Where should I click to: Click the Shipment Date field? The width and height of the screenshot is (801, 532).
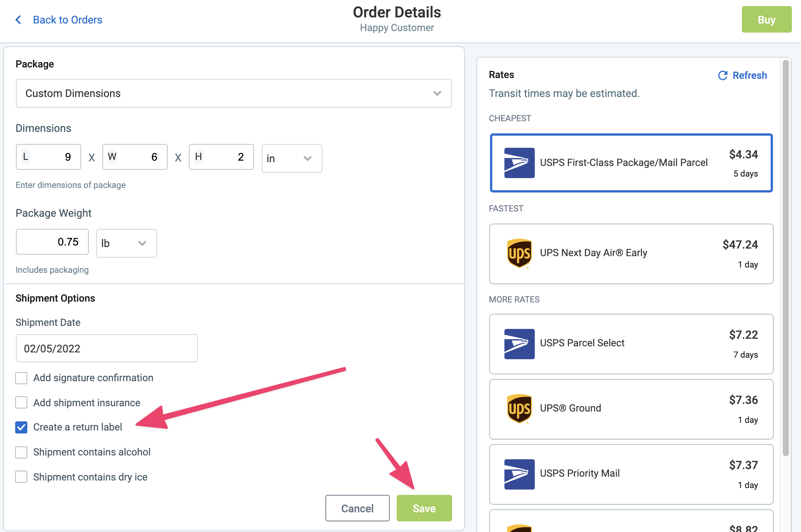point(107,348)
